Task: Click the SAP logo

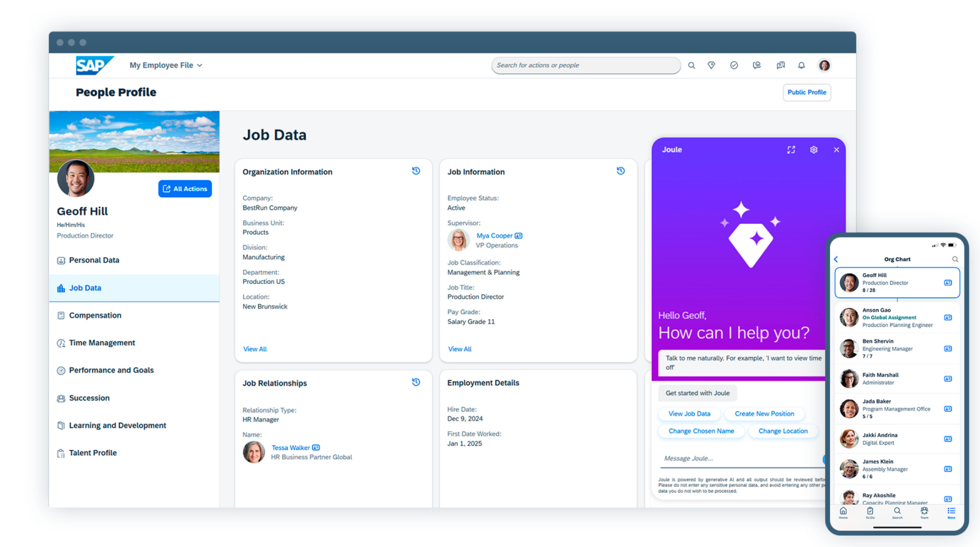Action: pos(95,65)
